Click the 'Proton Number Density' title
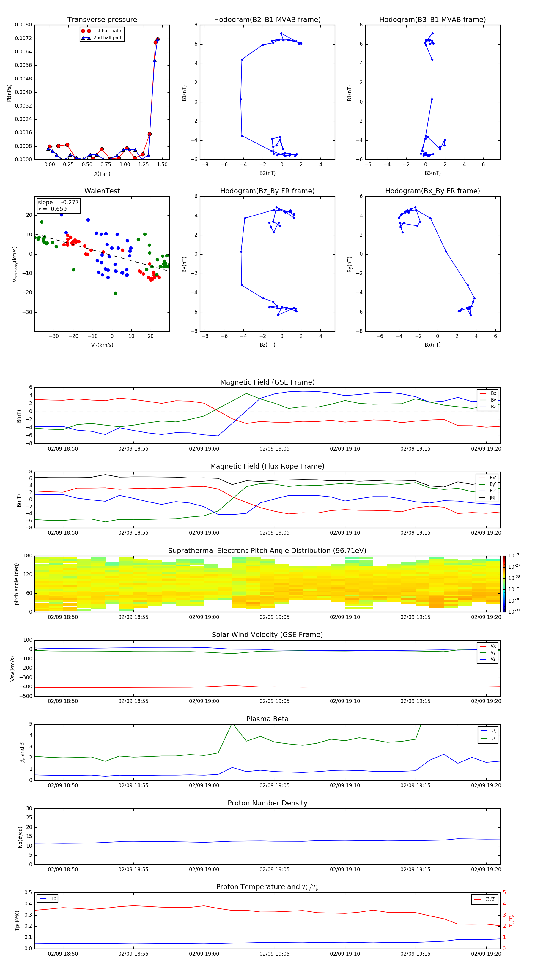535x980 pixels. click(x=267, y=803)
